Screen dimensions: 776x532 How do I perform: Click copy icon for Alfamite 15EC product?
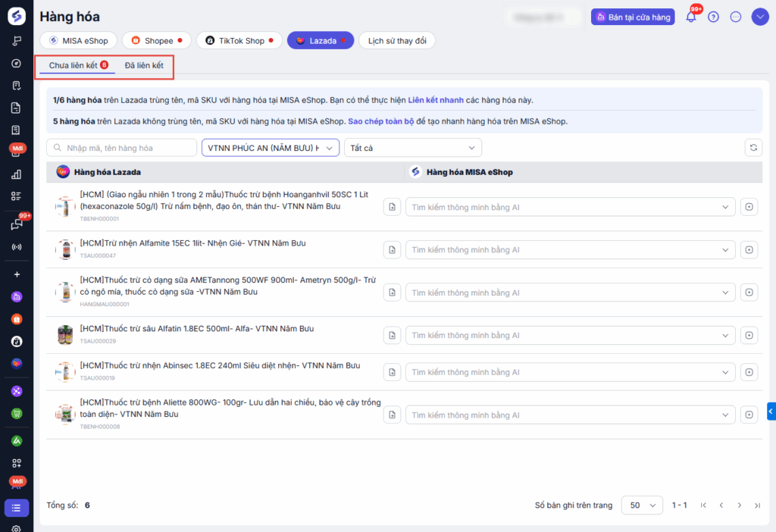392,250
